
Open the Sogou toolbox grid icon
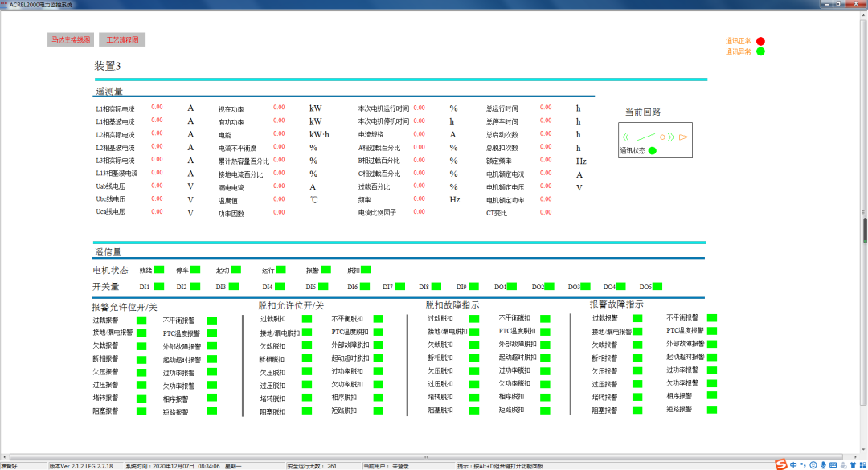coord(862,465)
